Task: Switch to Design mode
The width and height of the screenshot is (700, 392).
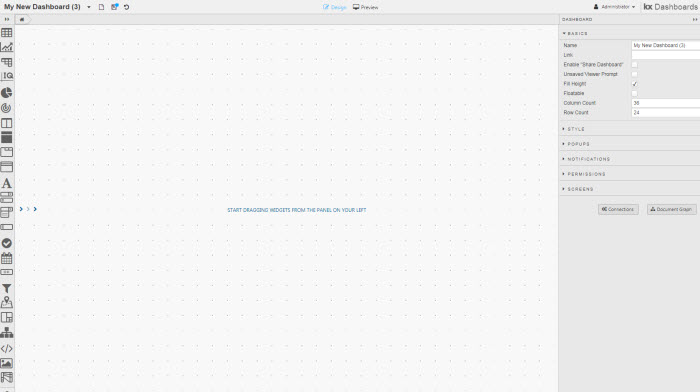Action: coord(335,7)
